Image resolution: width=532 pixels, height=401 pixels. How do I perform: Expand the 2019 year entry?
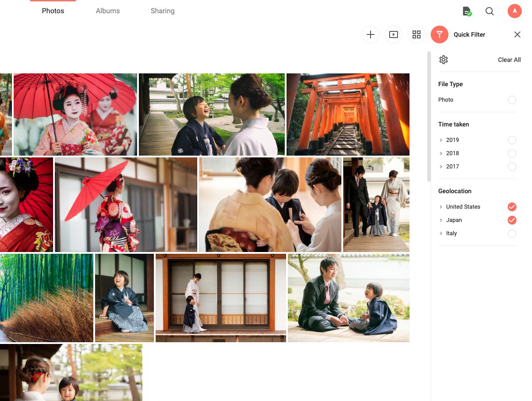[441, 140]
